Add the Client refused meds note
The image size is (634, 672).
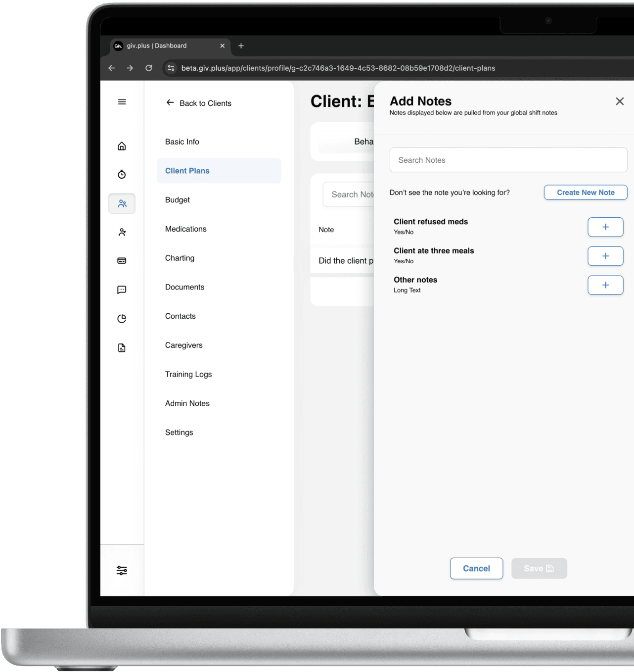click(x=605, y=227)
